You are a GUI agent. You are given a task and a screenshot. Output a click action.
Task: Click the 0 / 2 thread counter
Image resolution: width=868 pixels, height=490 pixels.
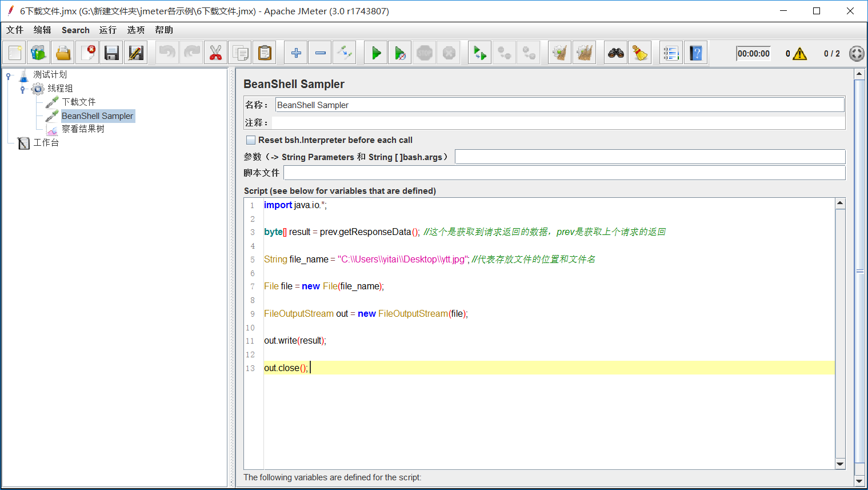click(832, 54)
